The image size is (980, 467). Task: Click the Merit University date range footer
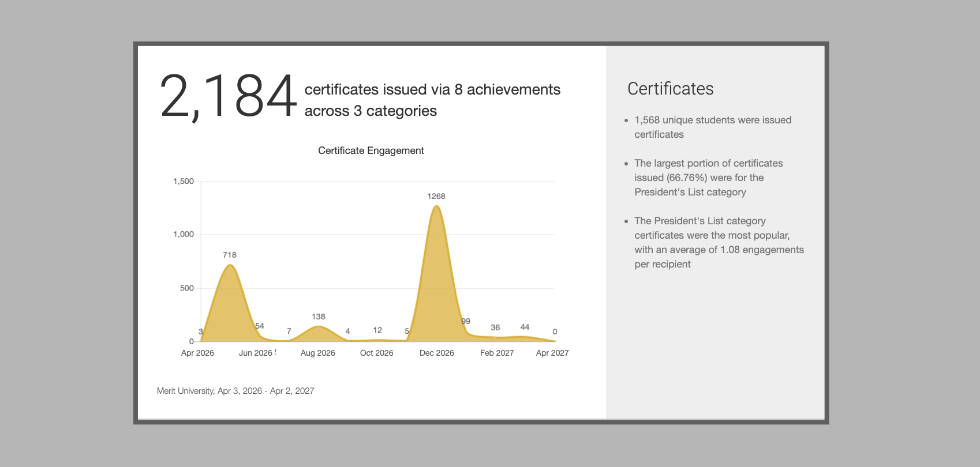235,391
